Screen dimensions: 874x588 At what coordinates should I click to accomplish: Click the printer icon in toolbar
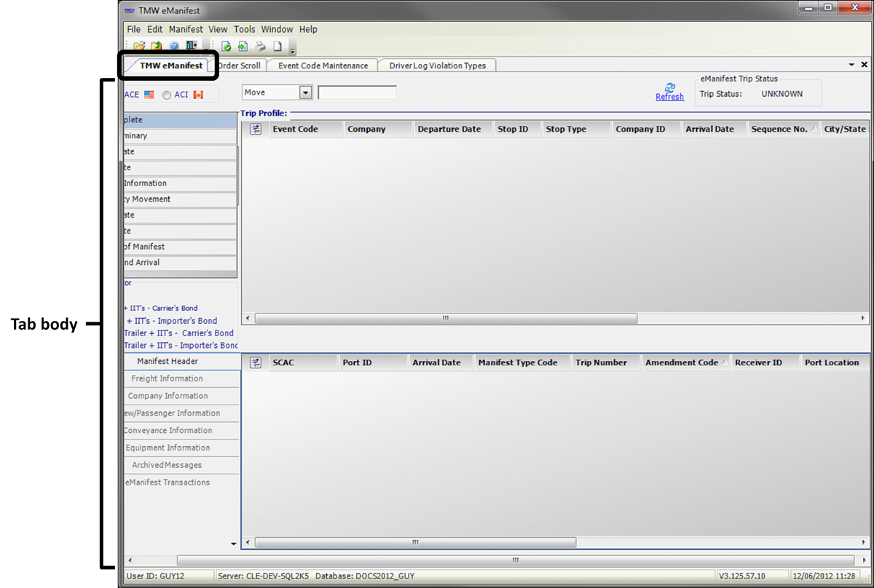[260, 47]
